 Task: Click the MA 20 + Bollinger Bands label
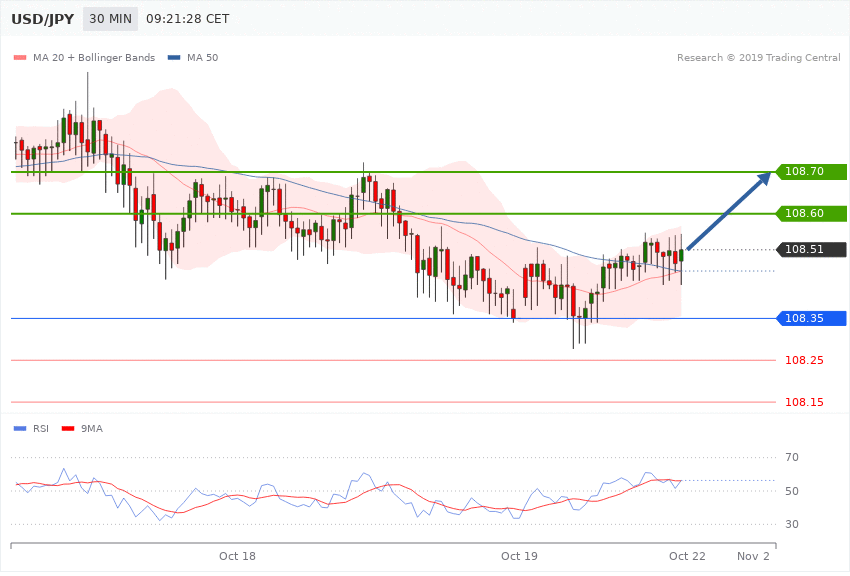click(x=94, y=57)
